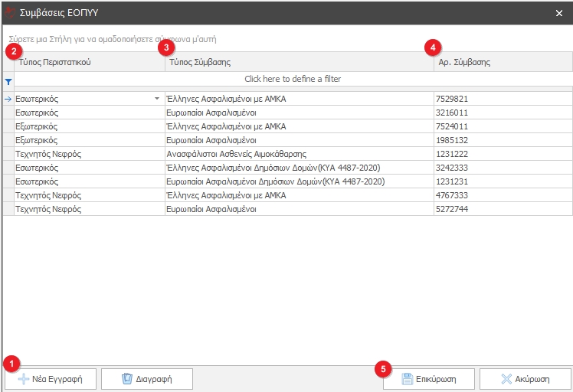The height and width of the screenshot is (392, 573).
Task: Select Ανασφάλιστοι Ασθενείς Αιμοκάθαρσης cell
Action: click(x=299, y=154)
